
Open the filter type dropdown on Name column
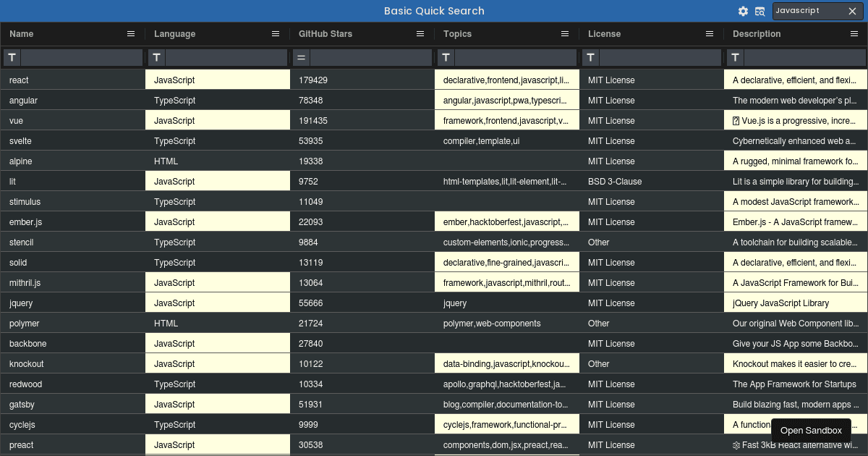click(12, 57)
